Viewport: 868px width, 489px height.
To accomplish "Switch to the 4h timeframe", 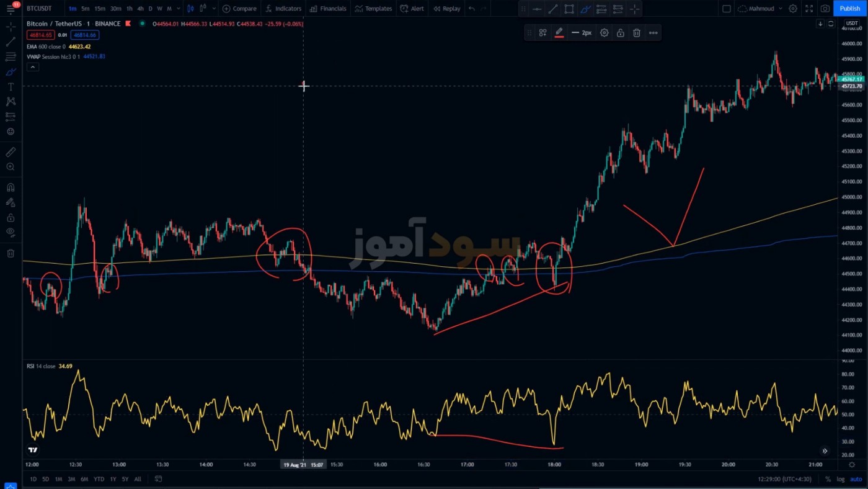I will [140, 9].
